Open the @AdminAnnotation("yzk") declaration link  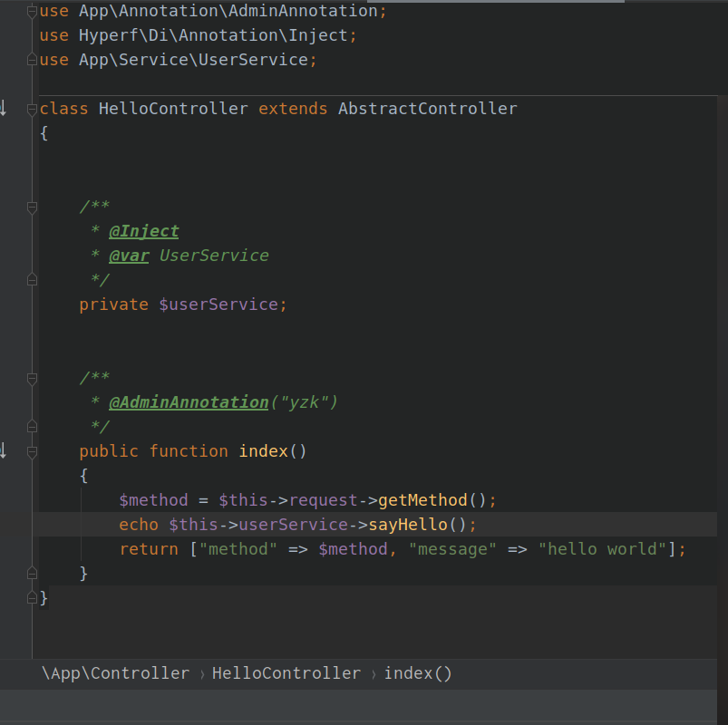click(189, 401)
